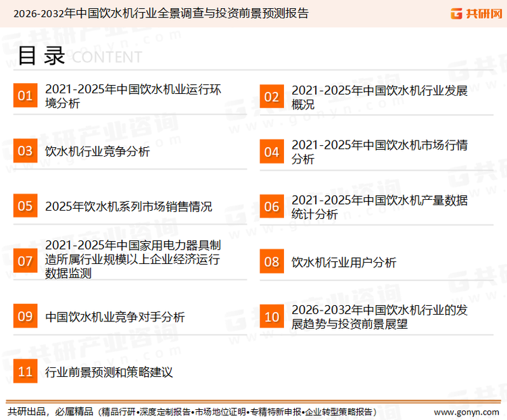507x420 pixels.
Task: Select chapter 饮水机行业用户分析
Action: pos(343,263)
